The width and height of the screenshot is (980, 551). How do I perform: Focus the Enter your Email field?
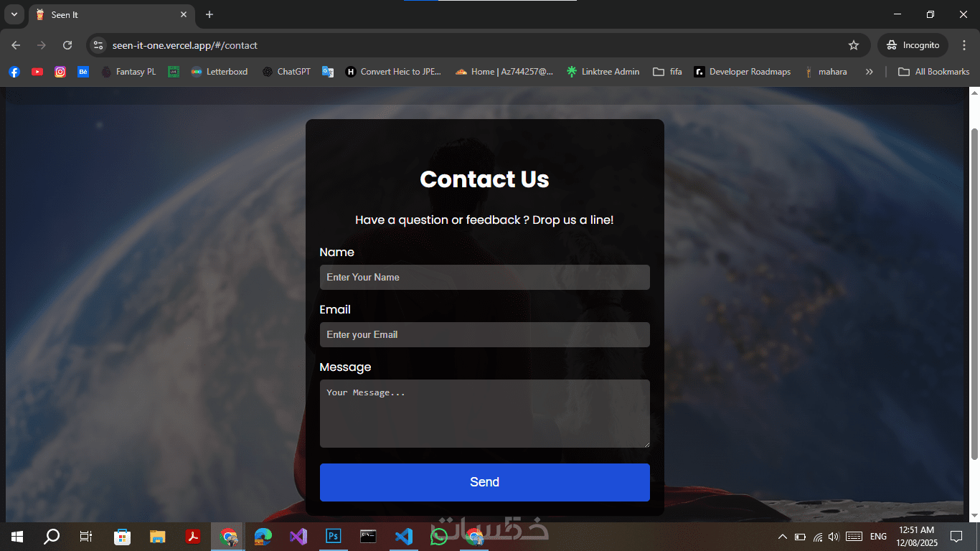(485, 334)
